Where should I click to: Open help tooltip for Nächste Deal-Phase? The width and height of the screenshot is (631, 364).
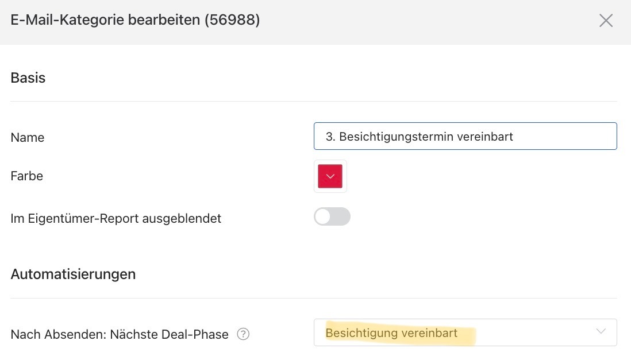point(243,334)
